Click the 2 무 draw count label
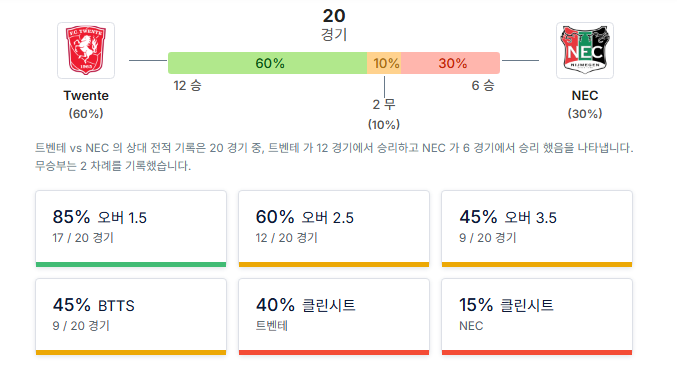 pyautogui.click(x=384, y=104)
